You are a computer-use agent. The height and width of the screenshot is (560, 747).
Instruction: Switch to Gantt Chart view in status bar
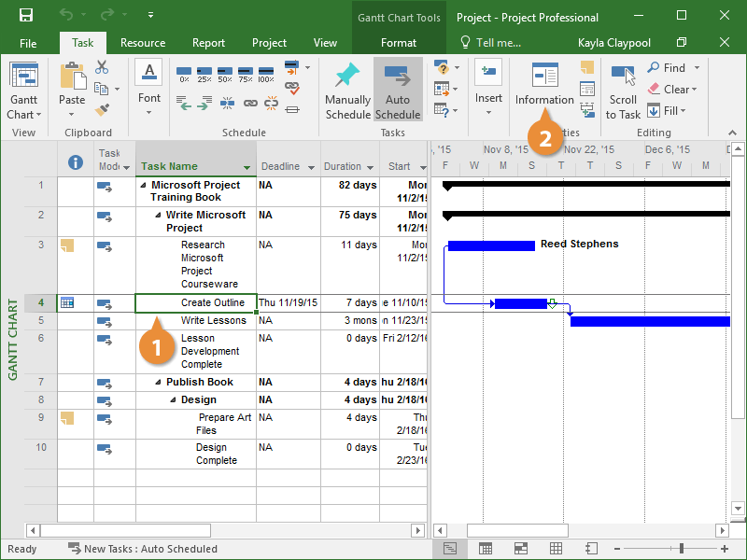tap(450, 549)
